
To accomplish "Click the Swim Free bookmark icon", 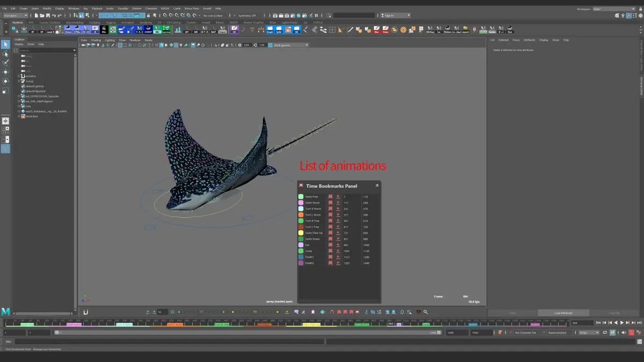I will [x=331, y=197].
